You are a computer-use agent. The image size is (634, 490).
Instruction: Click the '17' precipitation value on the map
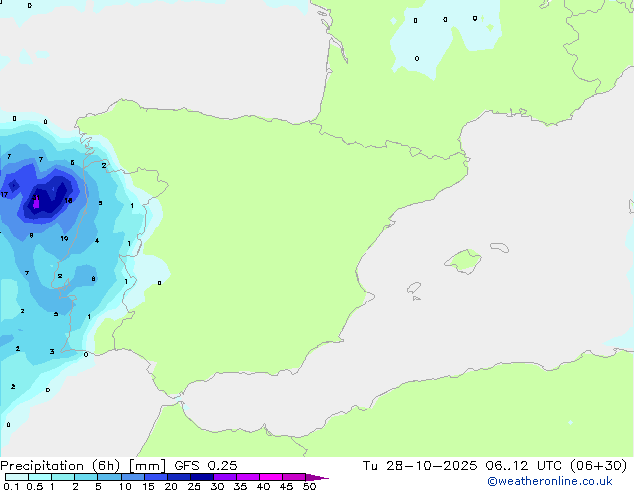[4, 195]
